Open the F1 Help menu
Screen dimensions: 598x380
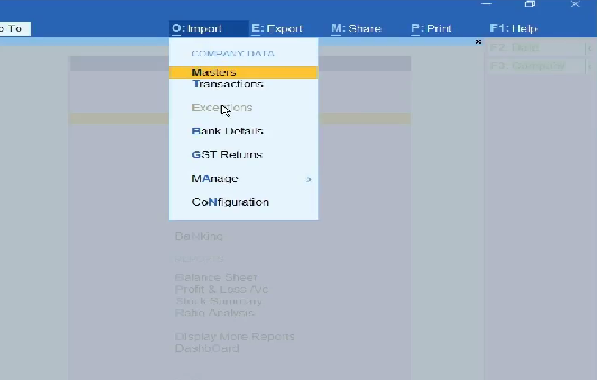pyautogui.click(x=514, y=29)
